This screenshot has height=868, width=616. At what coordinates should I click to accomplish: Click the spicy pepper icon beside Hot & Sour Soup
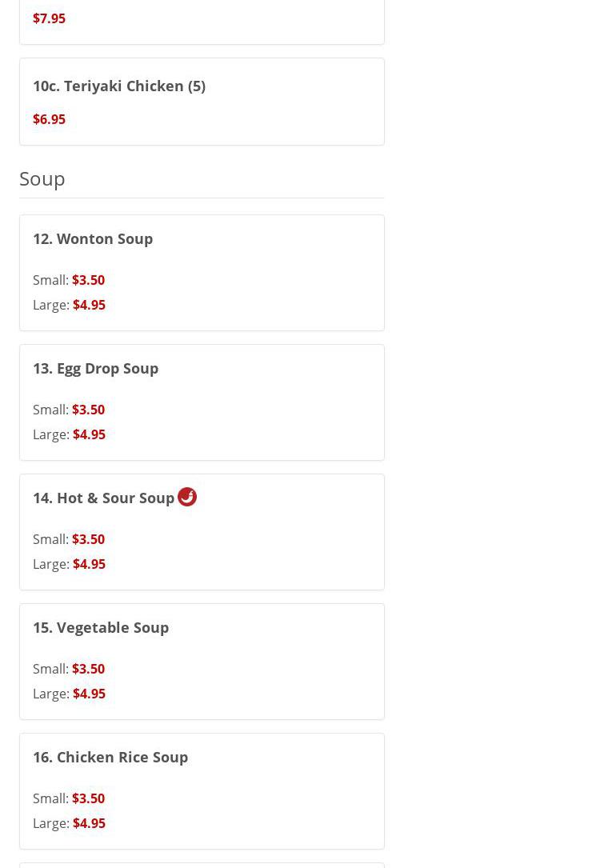coord(187,497)
